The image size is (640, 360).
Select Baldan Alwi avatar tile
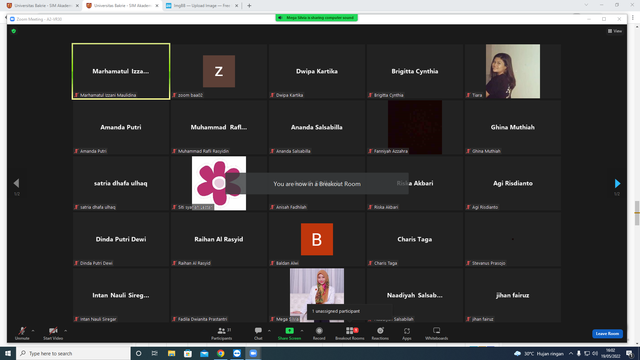317,239
